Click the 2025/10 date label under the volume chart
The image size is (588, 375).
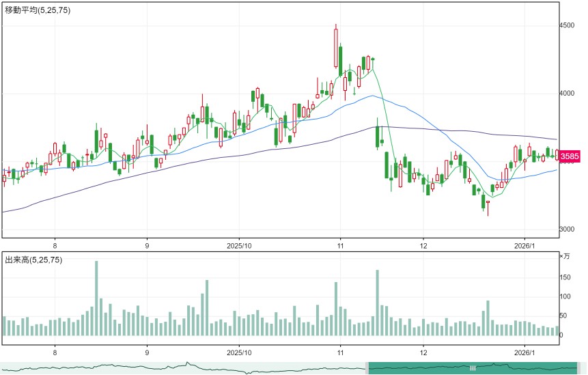(239, 352)
